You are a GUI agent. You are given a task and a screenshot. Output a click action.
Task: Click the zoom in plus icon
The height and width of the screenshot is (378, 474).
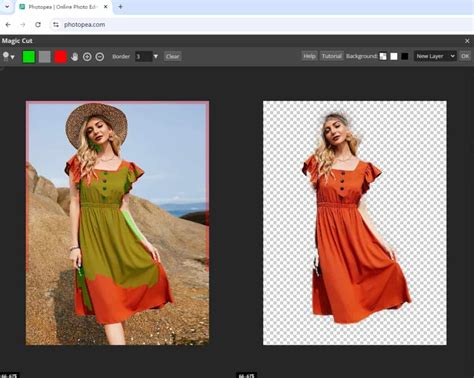coord(87,57)
